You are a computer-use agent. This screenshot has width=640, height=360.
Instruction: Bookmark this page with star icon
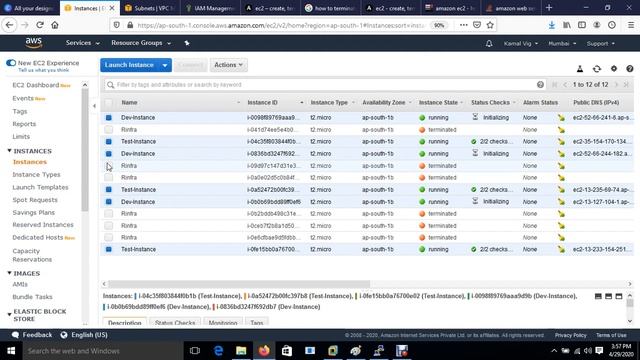490,25
